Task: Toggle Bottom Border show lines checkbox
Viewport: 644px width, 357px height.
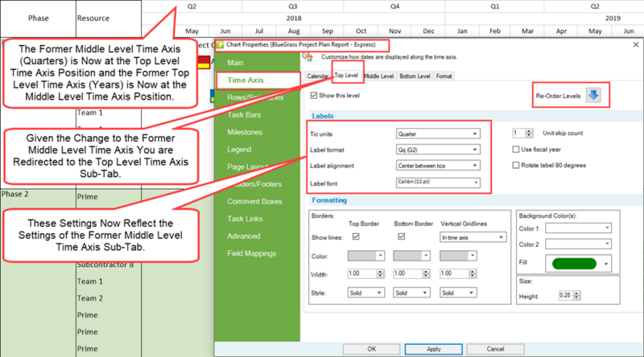Action: click(401, 236)
